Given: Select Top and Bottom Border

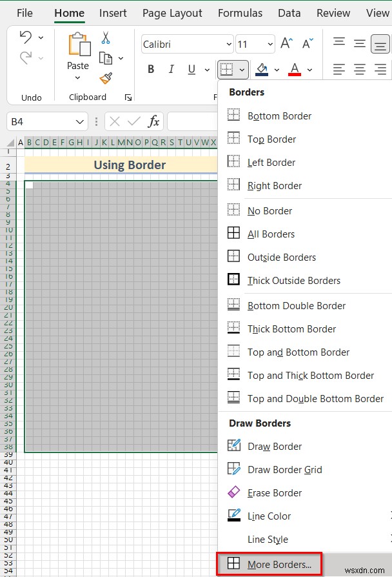Looking at the screenshot, I should (305, 352).
